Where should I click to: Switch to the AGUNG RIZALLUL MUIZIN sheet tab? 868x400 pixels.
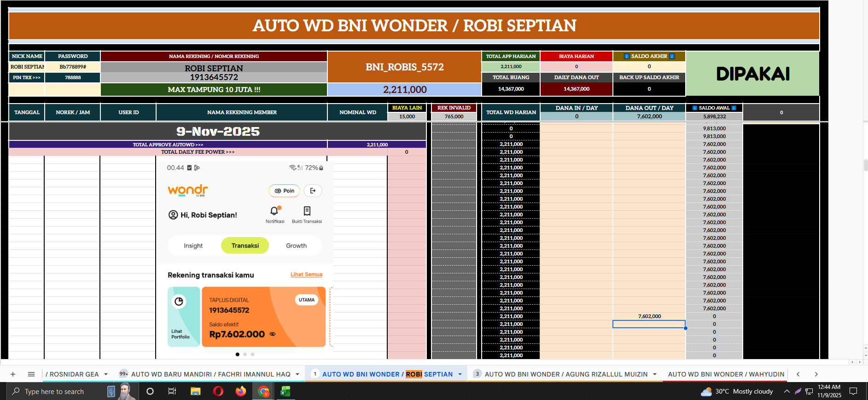point(566,374)
